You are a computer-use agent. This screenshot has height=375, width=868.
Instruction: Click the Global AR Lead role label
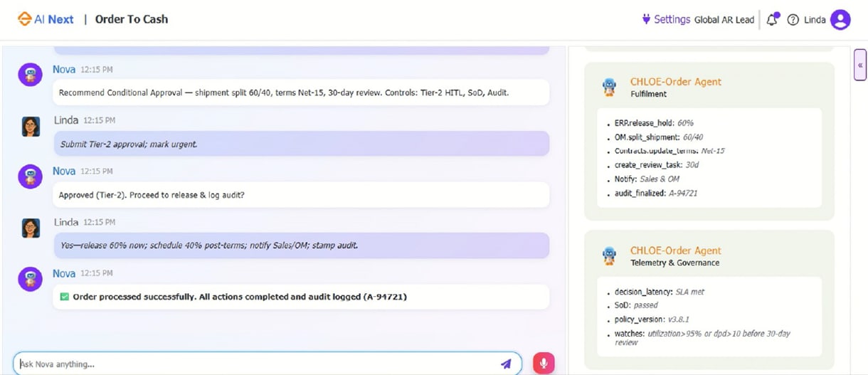coord(724,20)
